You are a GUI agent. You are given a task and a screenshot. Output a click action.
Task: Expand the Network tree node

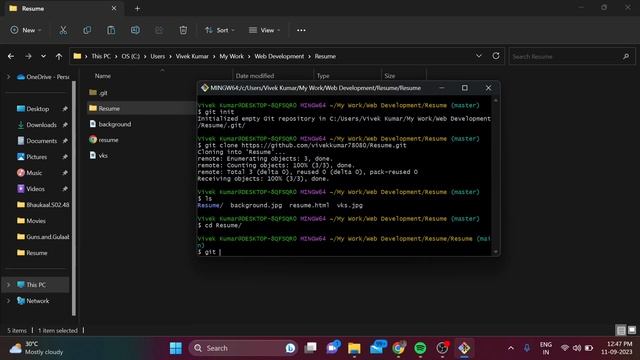tap(8, 301)
